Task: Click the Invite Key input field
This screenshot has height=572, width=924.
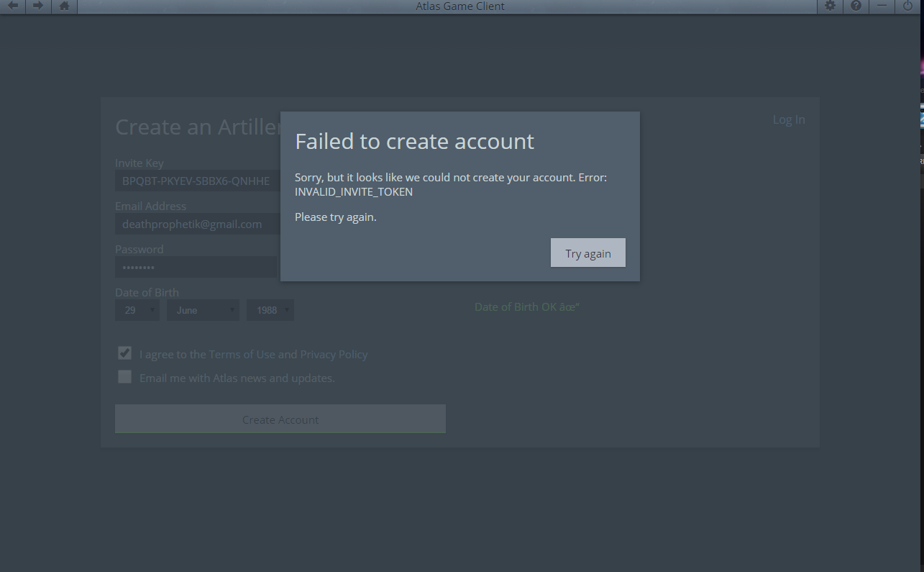Action: point(196,181)
